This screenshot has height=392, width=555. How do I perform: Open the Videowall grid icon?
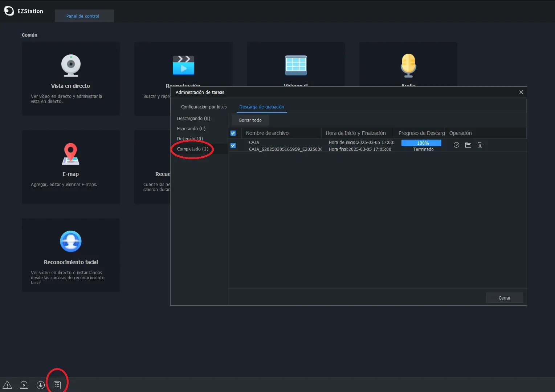click(296, 65)
